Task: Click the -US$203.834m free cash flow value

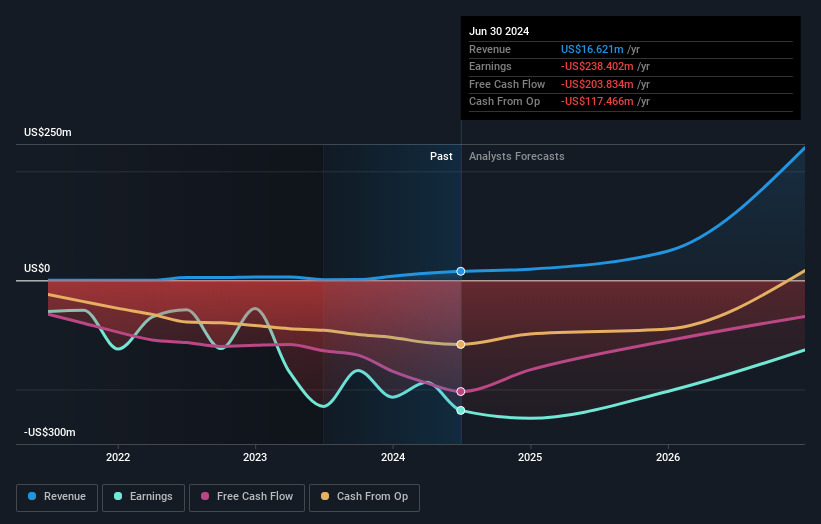Action: tap(597, 84)
